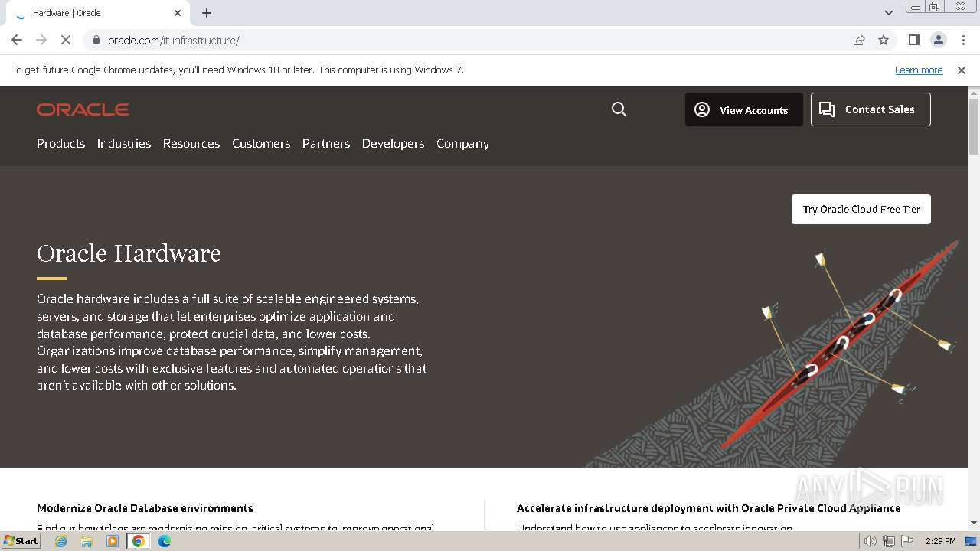Open Windows Media Player from taskbar
Viewport: 980px width, 551px height.
click(113, 541)
